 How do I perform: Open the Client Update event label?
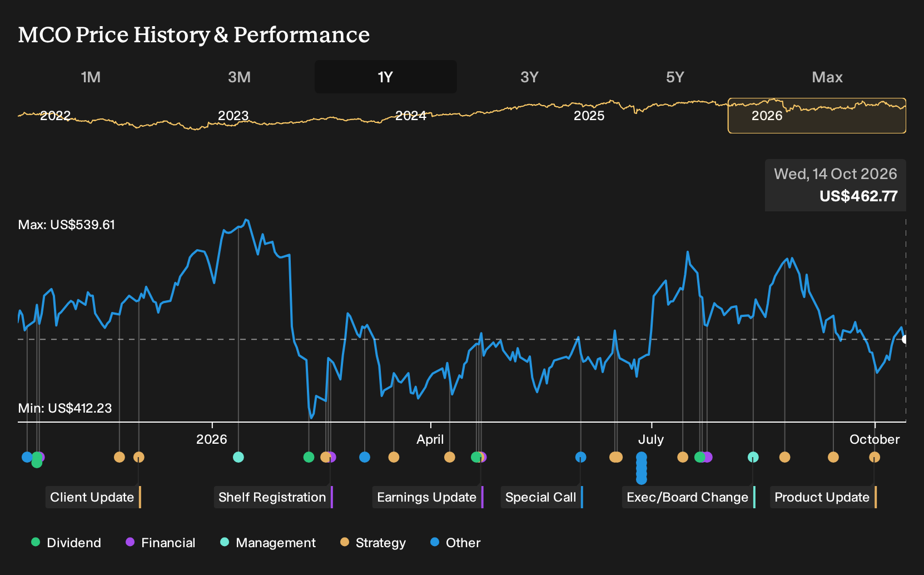[x=93, y=497]
